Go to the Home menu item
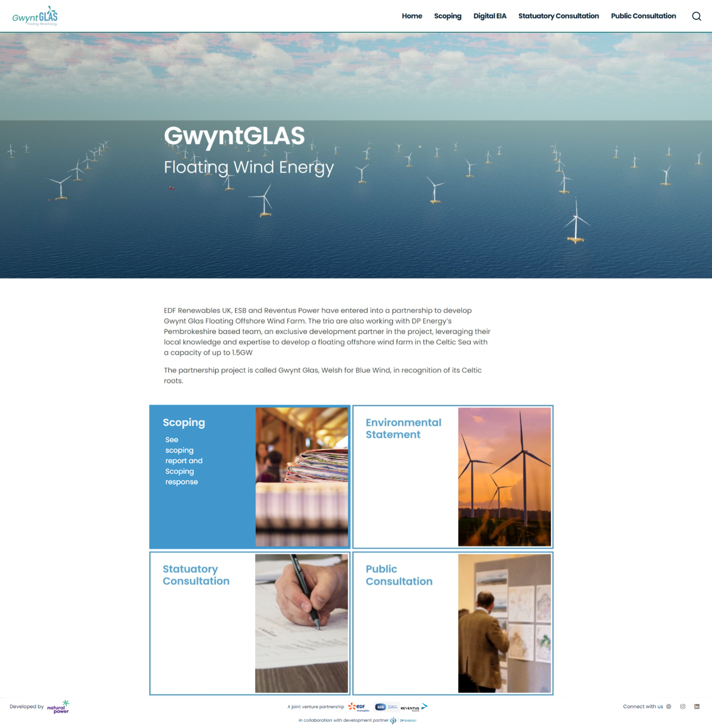The width and height of the screenshot is (712, 728). (412, 16)
